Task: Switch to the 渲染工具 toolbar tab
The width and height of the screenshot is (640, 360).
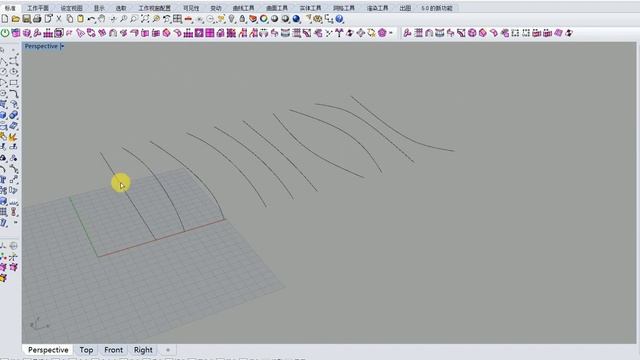Action: pyautogui.click(x=378, y=8)
